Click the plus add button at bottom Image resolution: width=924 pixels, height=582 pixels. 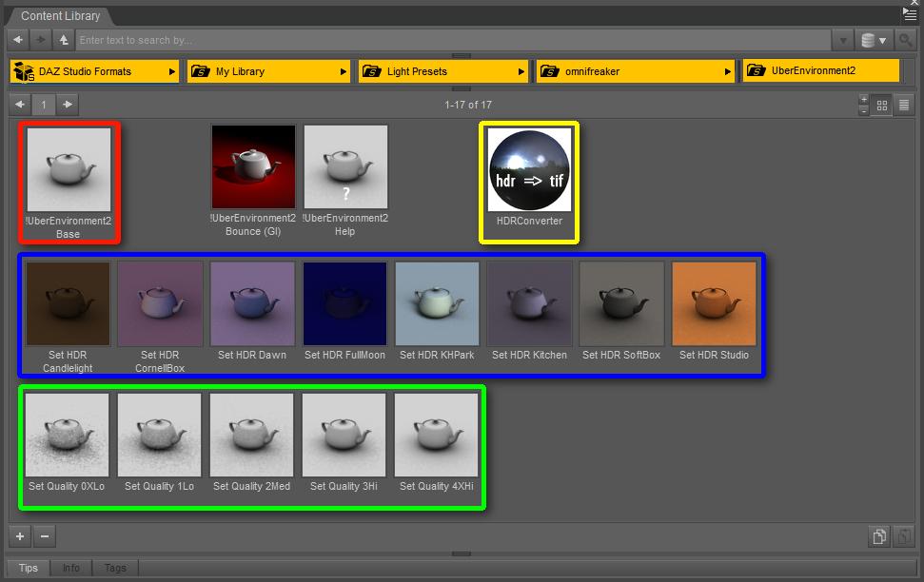tap(20, 536)
